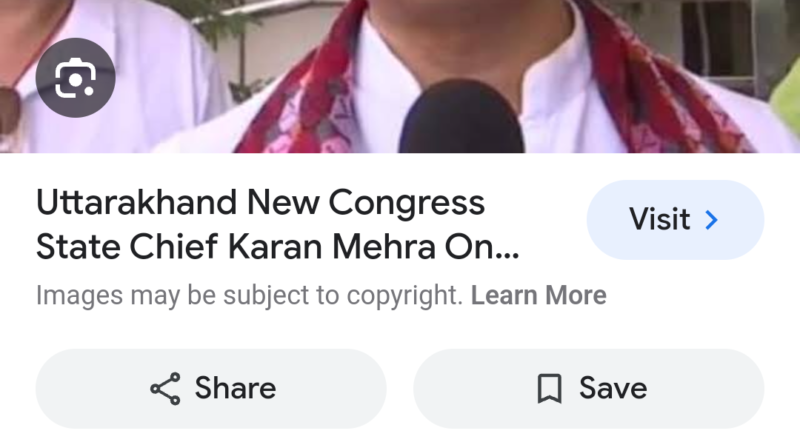Click the 'Images may be subject to copyright' text
Screen dimensions: 800x445
click(249, 295)
